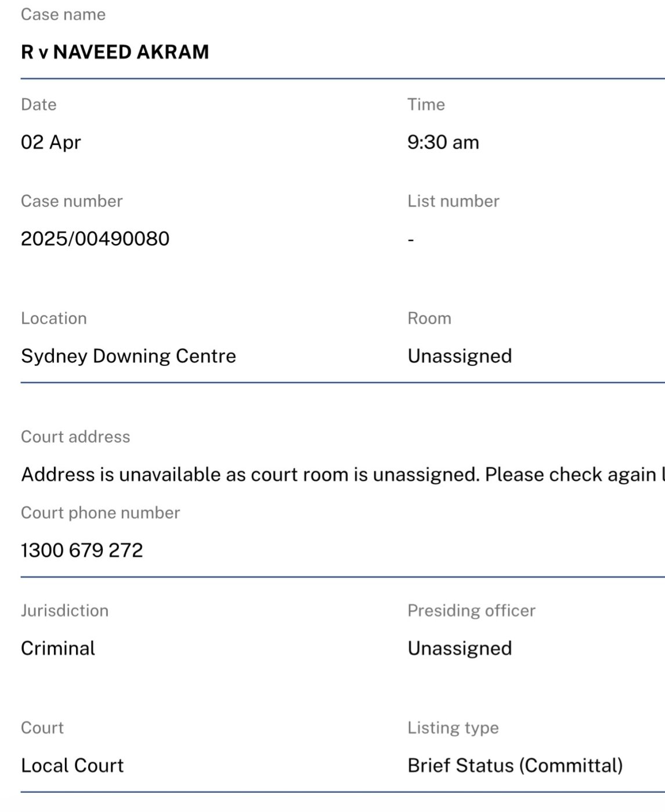The height and width of the screenshot is (812, 665).
Task: Click the List number label
Action: [x=453, y=201]
